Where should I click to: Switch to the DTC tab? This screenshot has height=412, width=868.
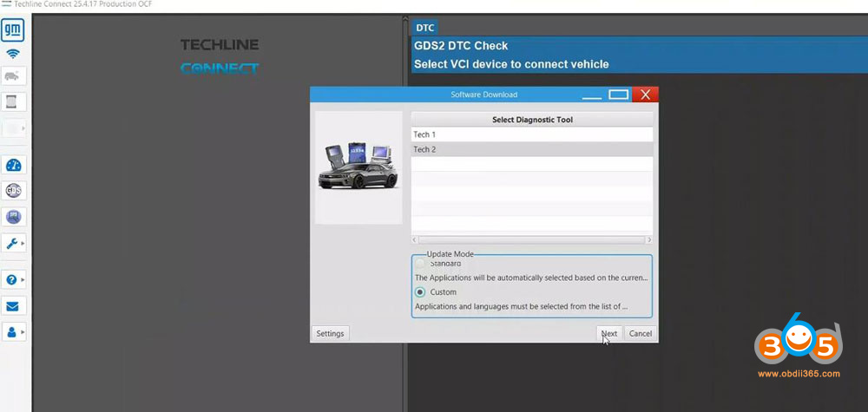coord(424,28)
